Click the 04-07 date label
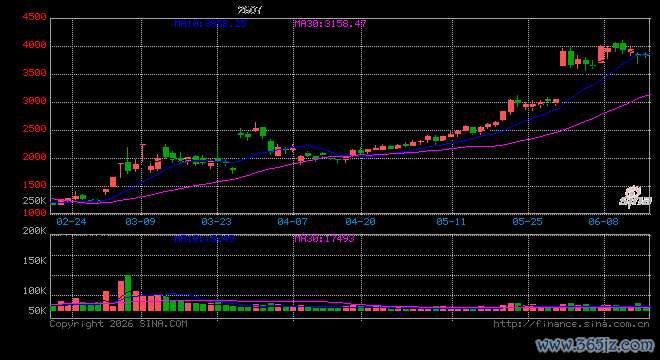The width and height of the screenshot is (660, 360). (x=293, y=221)
